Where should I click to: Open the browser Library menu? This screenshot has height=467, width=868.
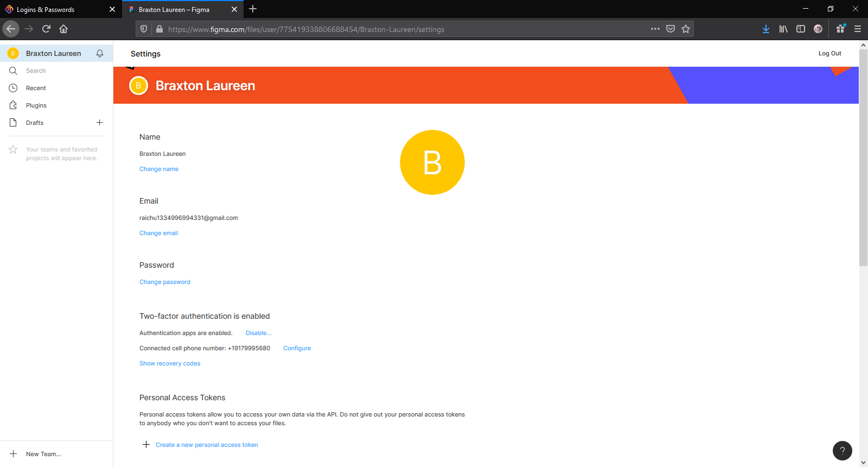point(783,29)
